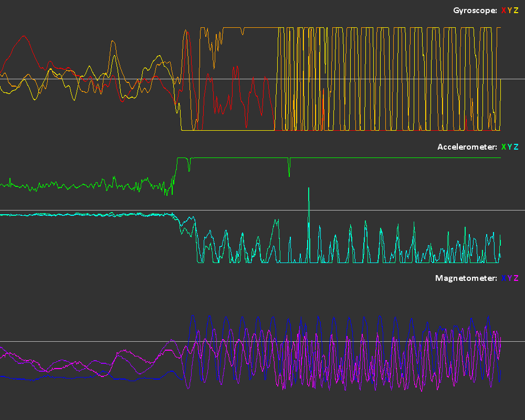Screen dimensions: 525x420
Task: Click the small notch in the gyroscope's top saturated line
Action: click(243, 33)
